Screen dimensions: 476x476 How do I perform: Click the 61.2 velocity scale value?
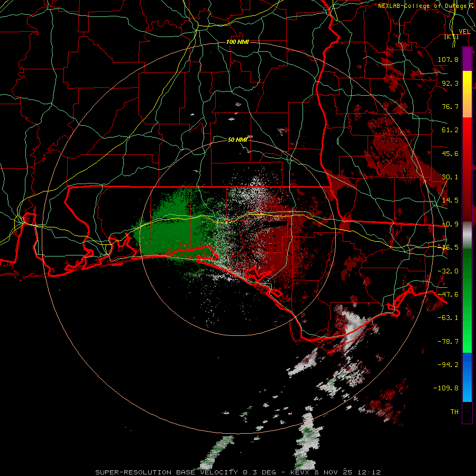click(450, 130)
